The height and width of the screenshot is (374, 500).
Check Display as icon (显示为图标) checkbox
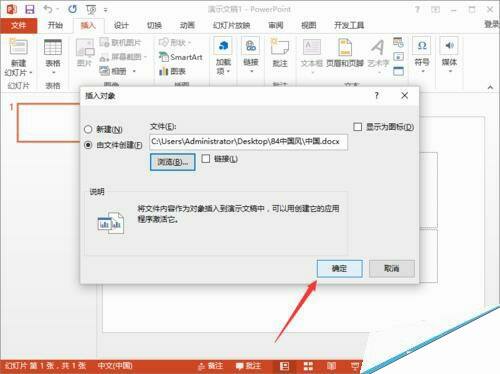click(357, 127)
